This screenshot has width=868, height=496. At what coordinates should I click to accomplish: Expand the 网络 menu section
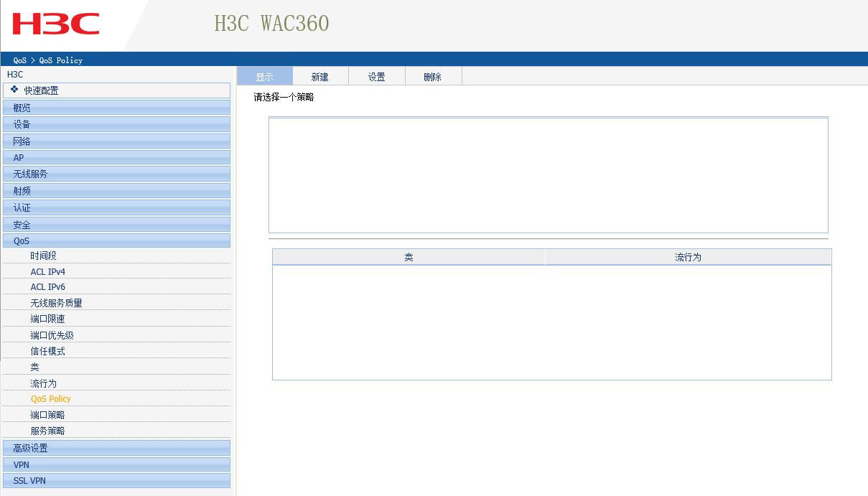[x=116, y=141]
